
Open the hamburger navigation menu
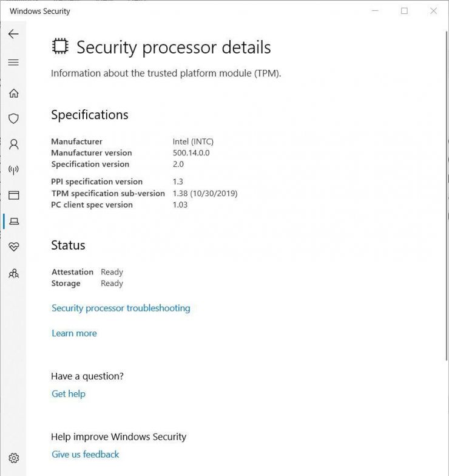click(13, 63)
